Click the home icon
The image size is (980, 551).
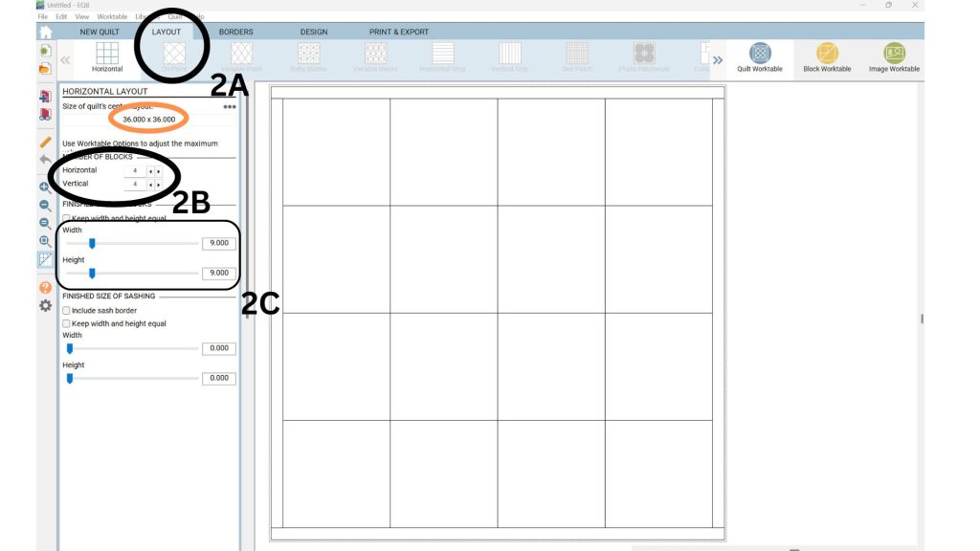(x=45, y=32)
